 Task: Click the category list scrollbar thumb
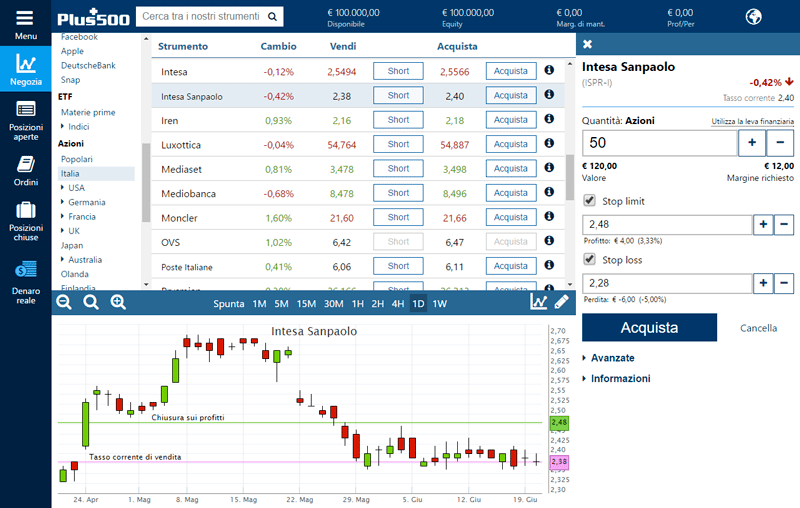pos(146,183)
